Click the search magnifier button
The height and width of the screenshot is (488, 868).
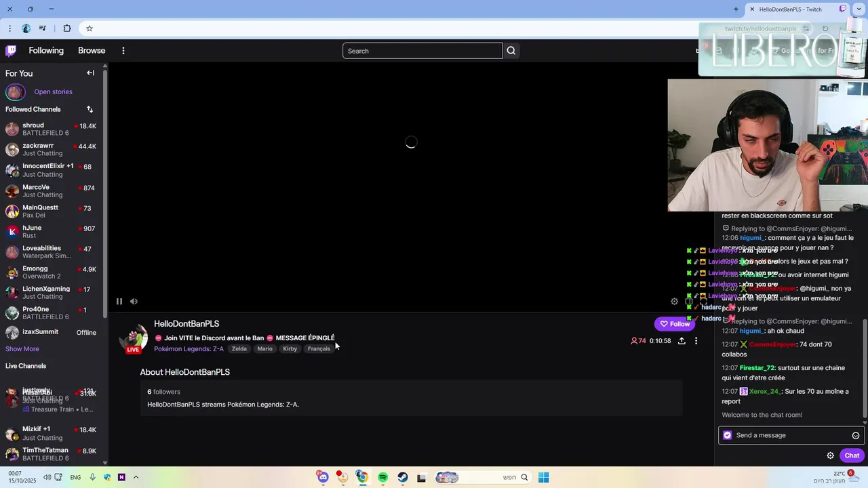(x=511, y=51)
